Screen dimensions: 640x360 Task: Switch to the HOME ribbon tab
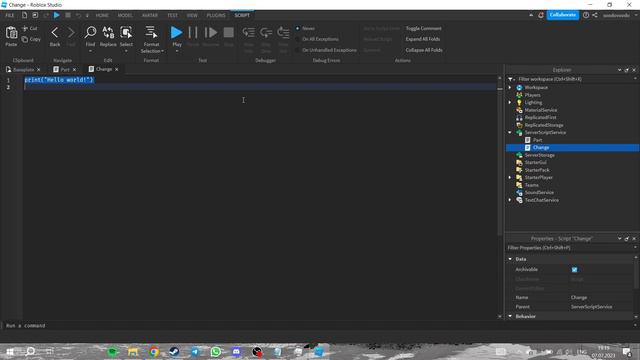pos(102,16)
